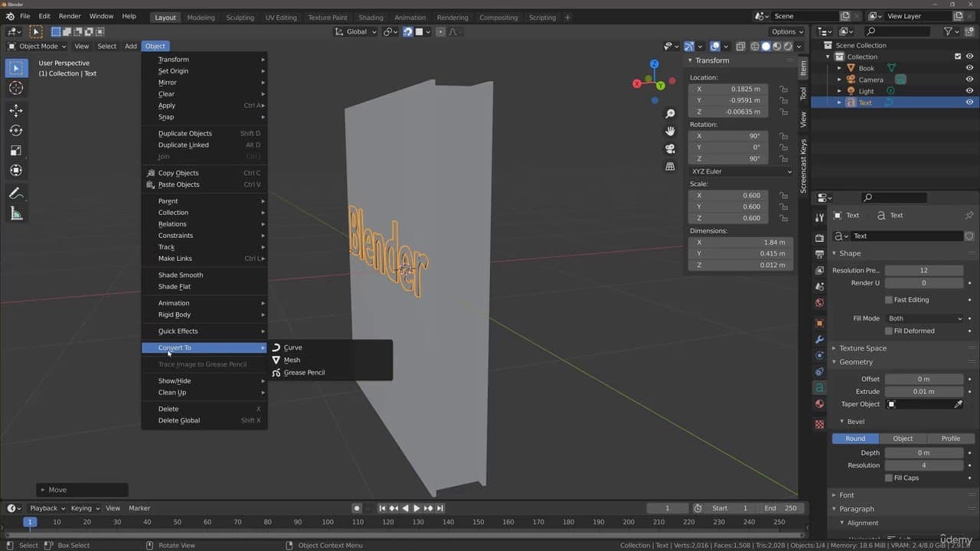This screenshot has width=980, height=551.
Task: Enable the Fill Caps checkbox
Action: [x=888, y=478]
